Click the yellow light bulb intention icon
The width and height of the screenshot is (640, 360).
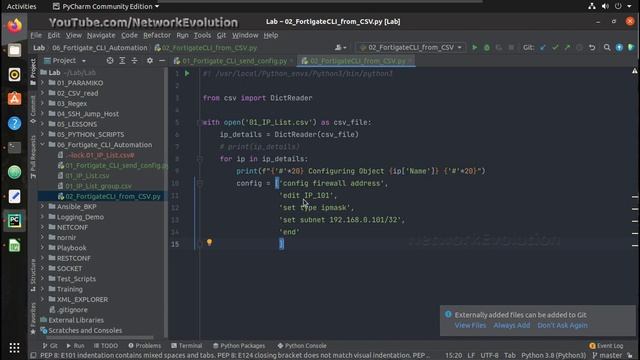(209, 242)
